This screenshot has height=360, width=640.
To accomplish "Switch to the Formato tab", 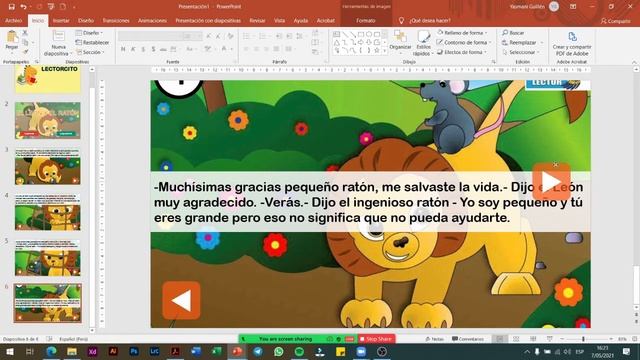I will 366,20.
